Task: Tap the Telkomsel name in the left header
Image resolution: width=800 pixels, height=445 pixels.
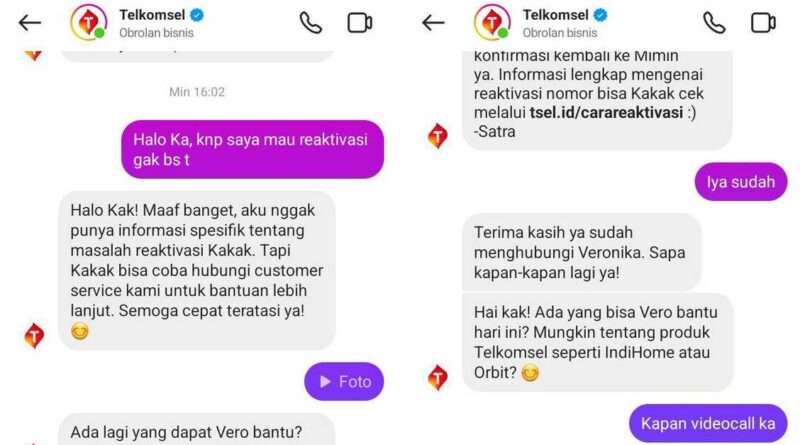Action: 152,15
